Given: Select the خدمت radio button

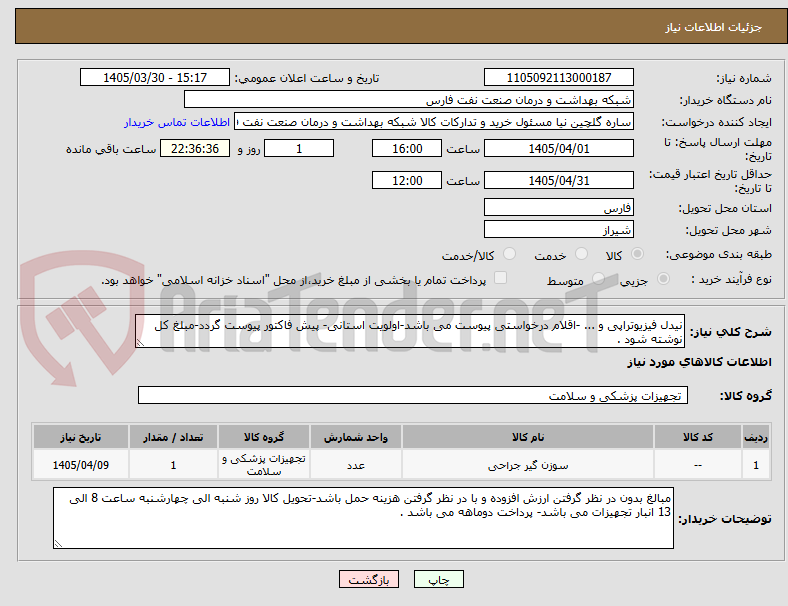Looking at the screenshot, I should coord(581,254).
